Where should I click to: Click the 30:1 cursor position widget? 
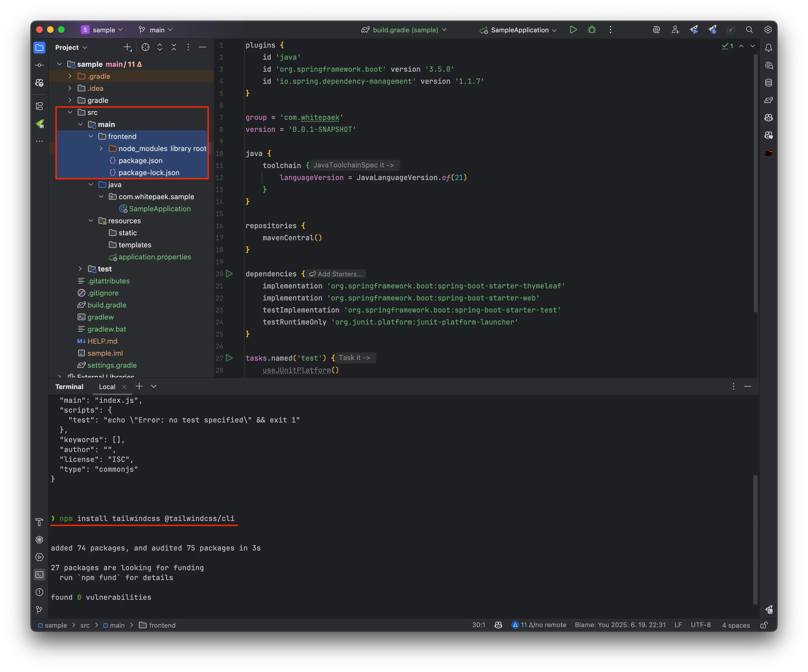pyautogui.click(x=478, y=625)
